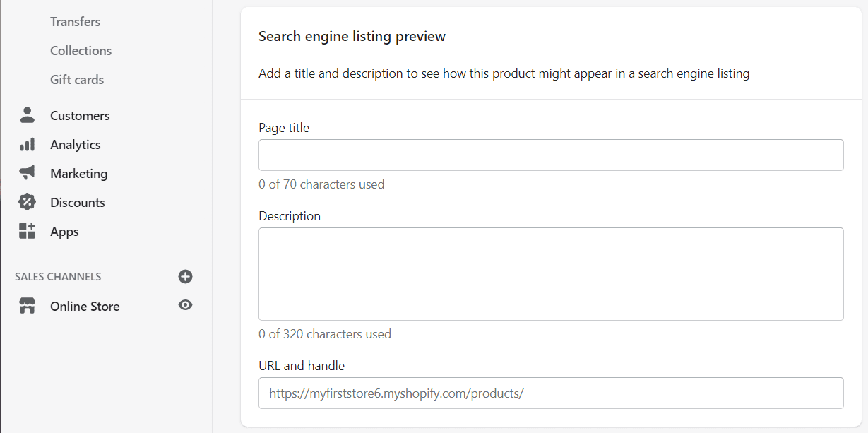Viewport: 868px width, 433px height.
Task: Click the Analytics bar chart icon
Action: coord(27,144)
